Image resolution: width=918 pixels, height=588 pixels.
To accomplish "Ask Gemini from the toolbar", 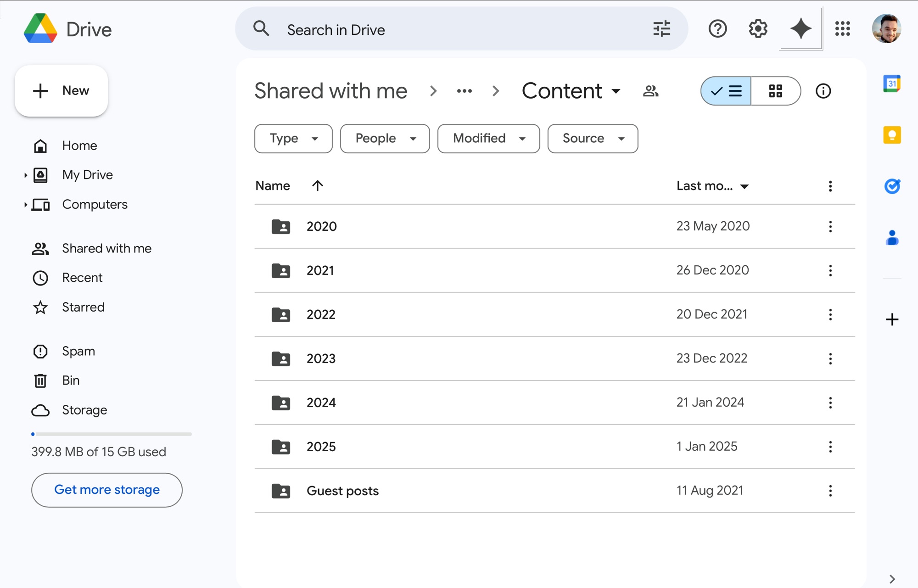I will pos(800,29).
